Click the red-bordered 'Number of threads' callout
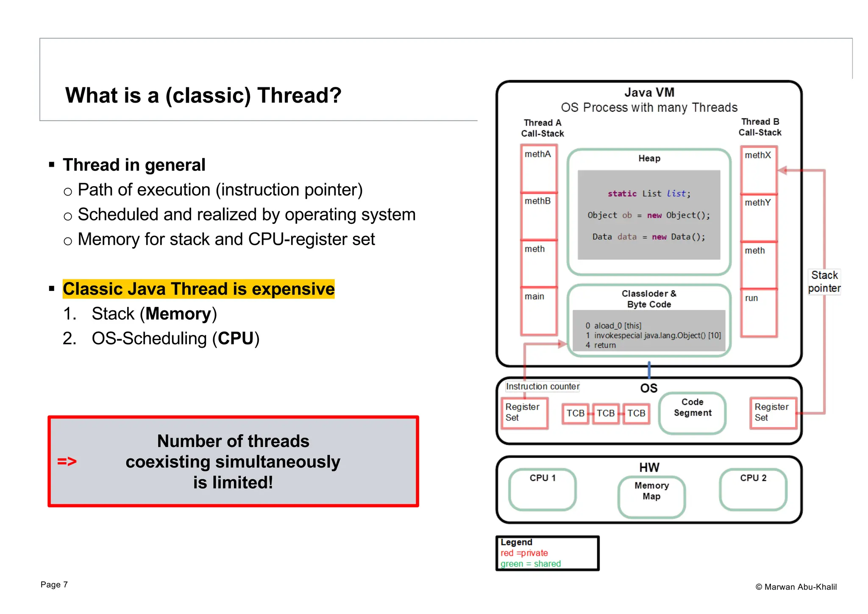 coord(233,461)
